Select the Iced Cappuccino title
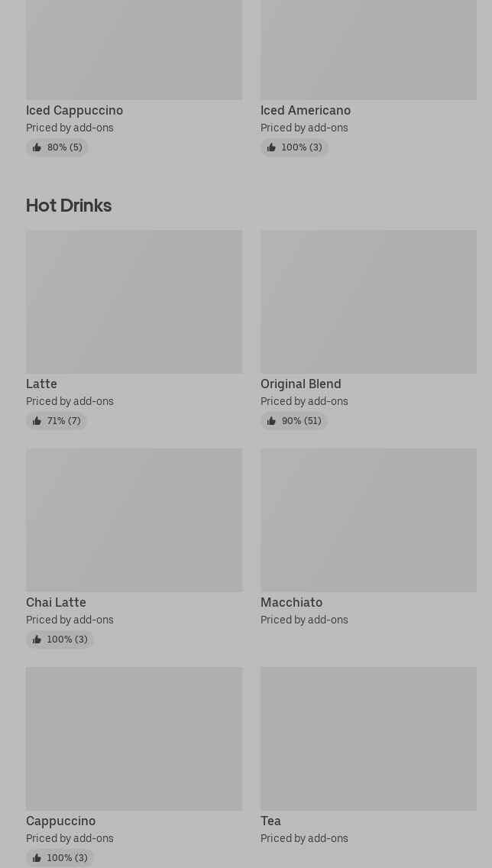The image size is (492, 868). [x=74, y=111]
